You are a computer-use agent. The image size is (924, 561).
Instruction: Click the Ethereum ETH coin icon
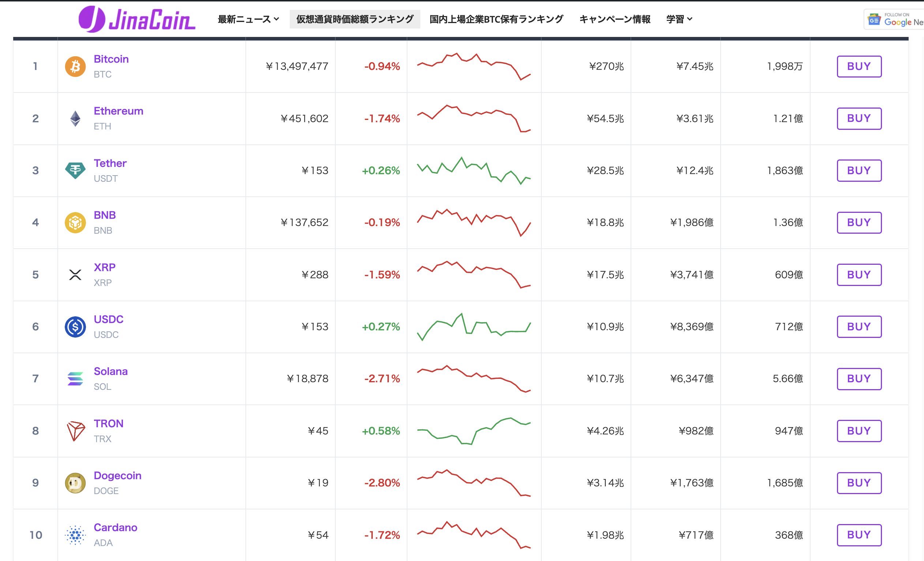75,118
